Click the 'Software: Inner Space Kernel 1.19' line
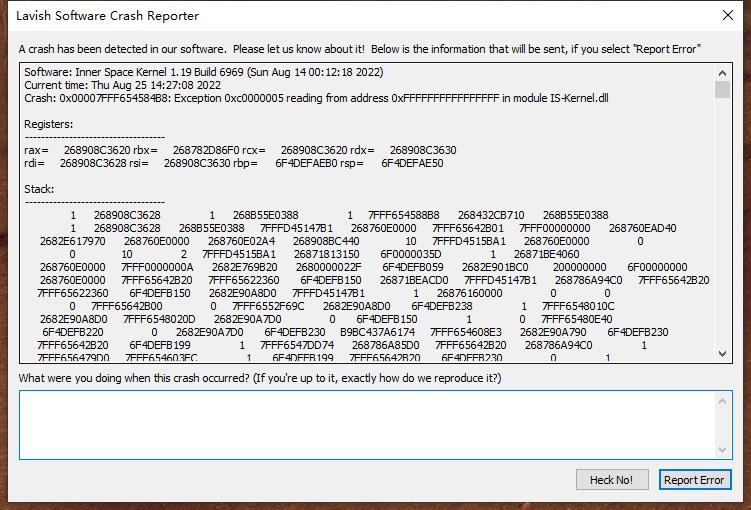 (204, 72)
